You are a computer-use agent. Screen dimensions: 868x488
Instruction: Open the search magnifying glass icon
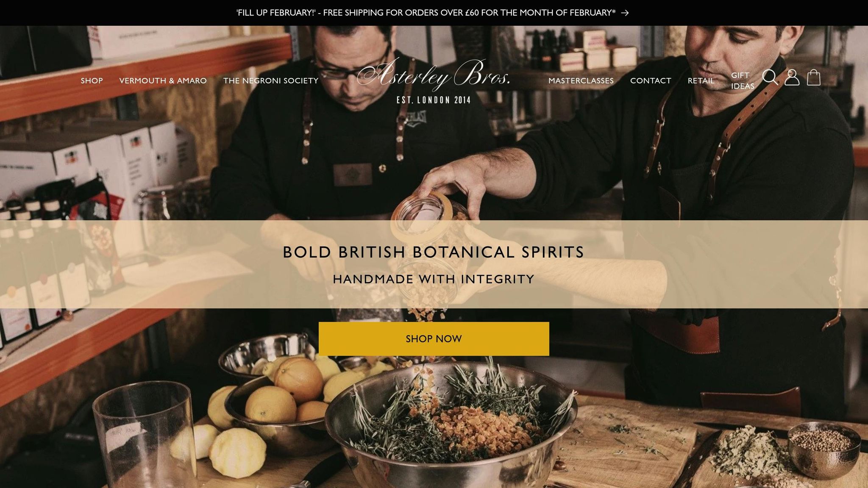tap(770, 78)
